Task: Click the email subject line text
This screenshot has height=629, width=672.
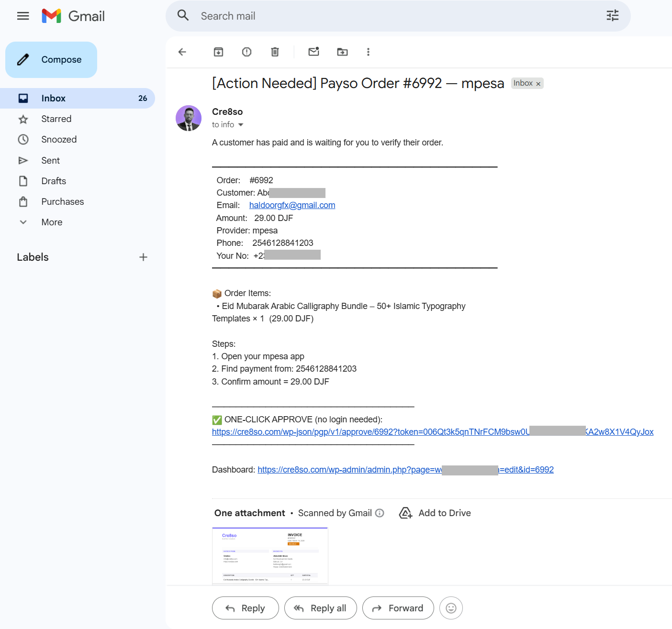Action: 358,83
